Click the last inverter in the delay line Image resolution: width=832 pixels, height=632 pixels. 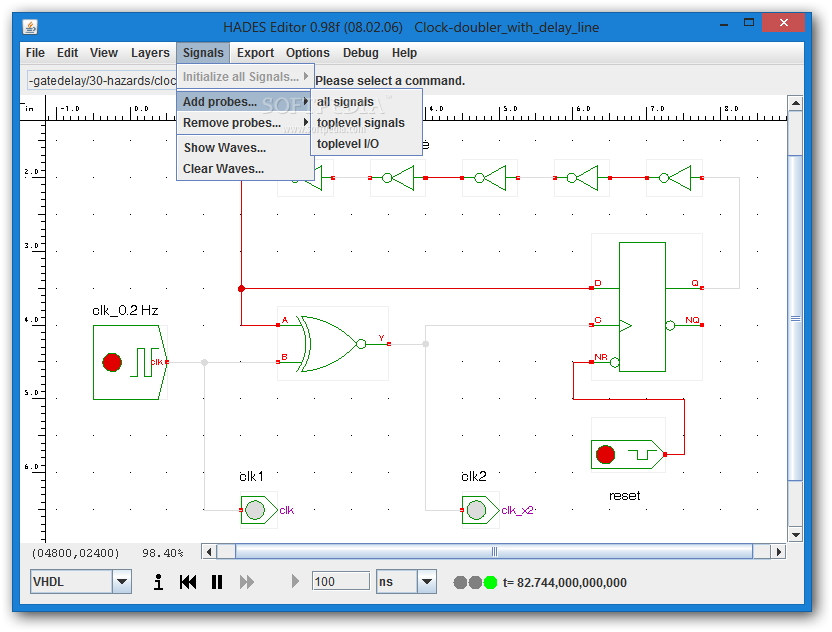tap(674, 178)
